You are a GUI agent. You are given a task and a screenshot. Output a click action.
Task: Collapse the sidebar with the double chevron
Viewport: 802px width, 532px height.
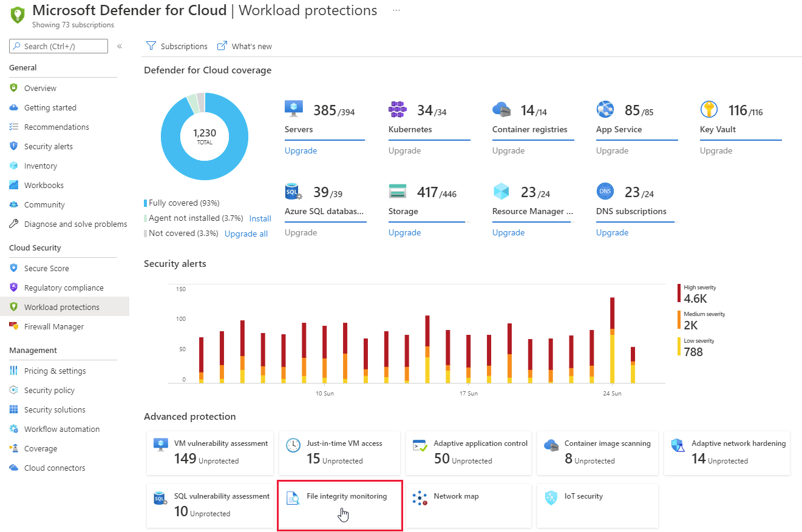pos(120,46)
